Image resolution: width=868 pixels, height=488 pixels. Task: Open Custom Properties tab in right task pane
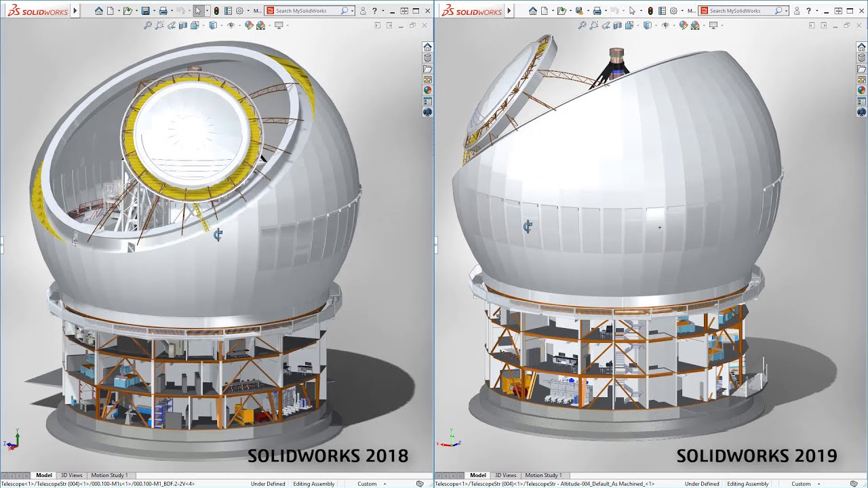(x=861, y=100)
